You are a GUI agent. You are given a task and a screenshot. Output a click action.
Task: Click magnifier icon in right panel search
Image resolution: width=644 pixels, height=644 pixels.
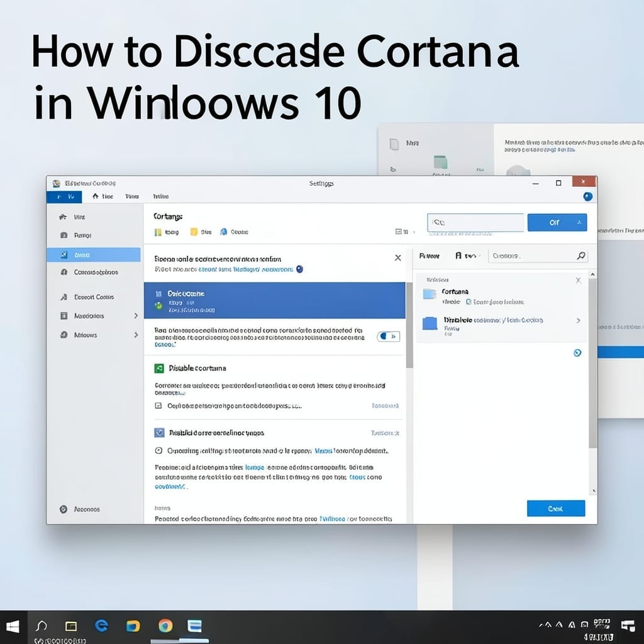pos(580,256)
